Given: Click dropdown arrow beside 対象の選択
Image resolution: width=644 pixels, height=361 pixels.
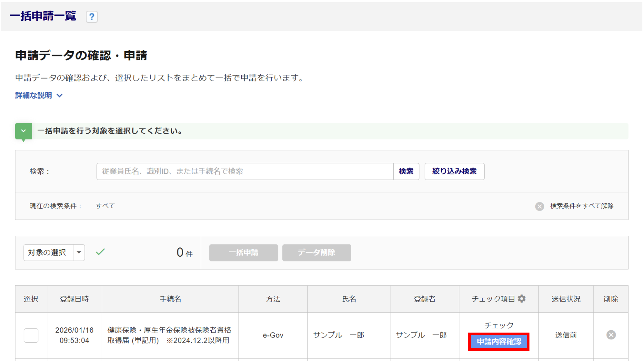Looking at the screenshot, I should pyautogui.click(x=79, y=253).
